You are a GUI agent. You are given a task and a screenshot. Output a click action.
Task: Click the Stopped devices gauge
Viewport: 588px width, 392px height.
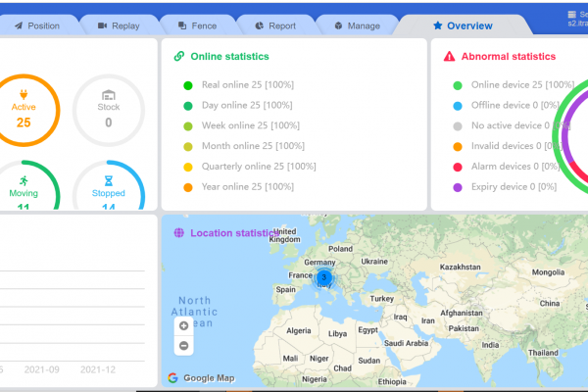[x=109, y=184]
